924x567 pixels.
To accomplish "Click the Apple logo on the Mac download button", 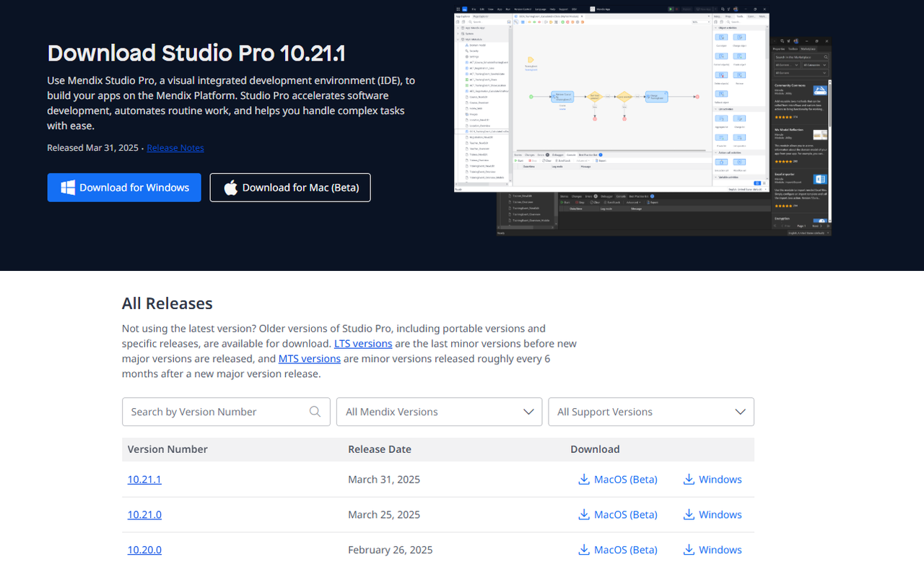I will click(x=230, y=187).
